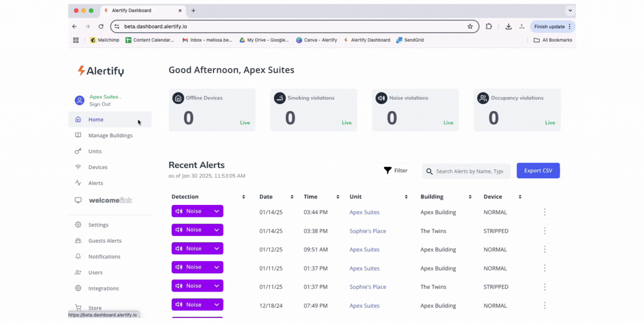Export alerts with Export CSV button
The height and width of the screenshot is (322, 644).
[x=538, y=170]
